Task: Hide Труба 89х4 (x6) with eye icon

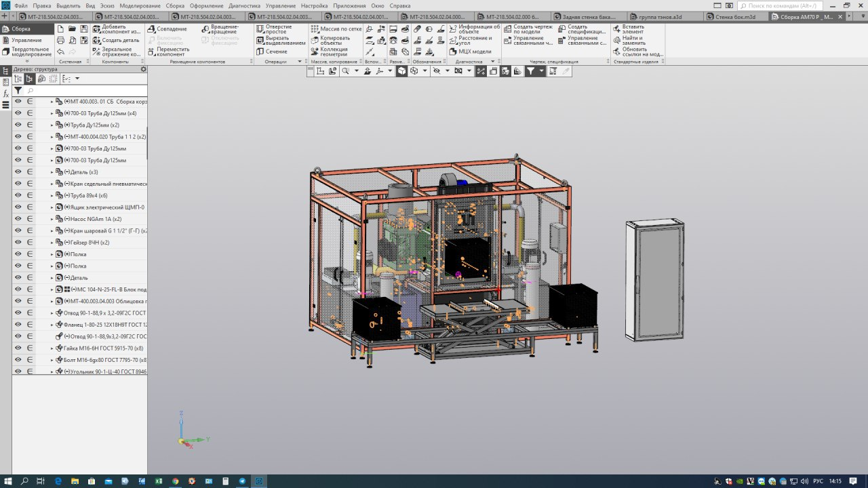Action: (18, 195)
